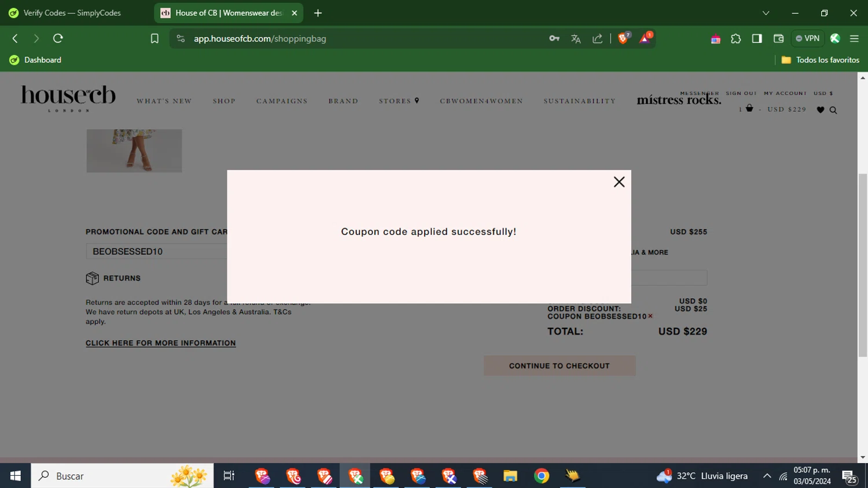Open the STORES menu item
The height and width of the screenshot is (488, 868).
[399, 101]
